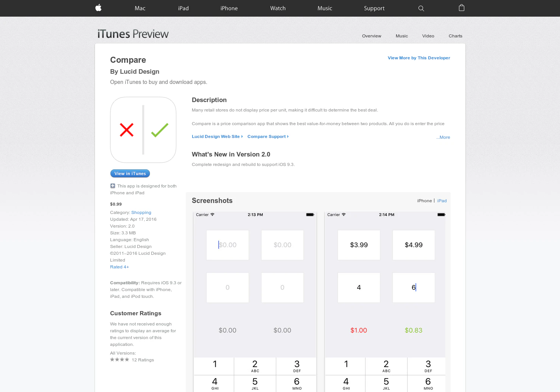
Task: Show iPad screenshots
Action: (442, 201)
